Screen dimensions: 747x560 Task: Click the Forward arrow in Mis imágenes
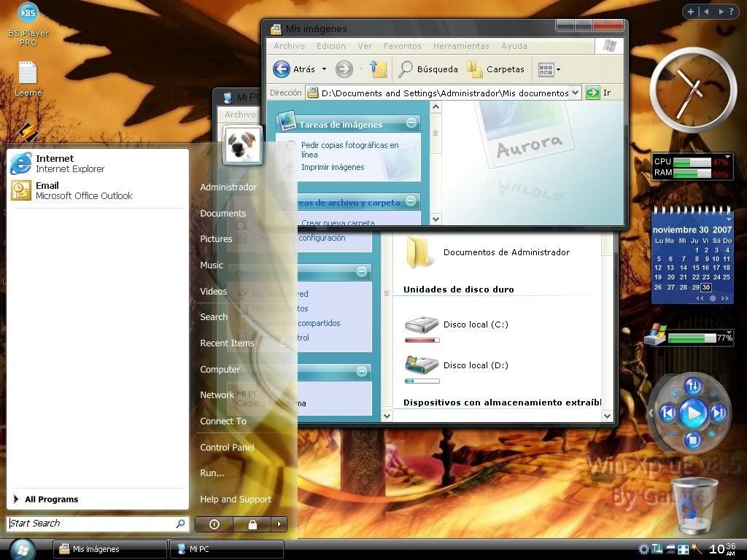(344, 69)
